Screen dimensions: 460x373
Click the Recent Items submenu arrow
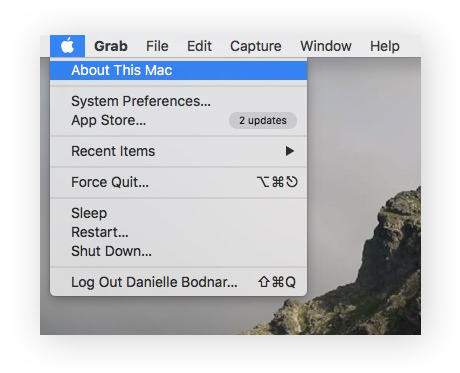[x=290, y=151]
